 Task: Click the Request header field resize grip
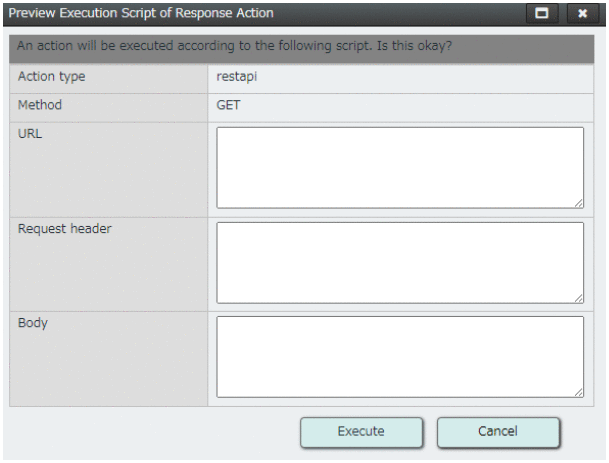(x=578, y=298)
